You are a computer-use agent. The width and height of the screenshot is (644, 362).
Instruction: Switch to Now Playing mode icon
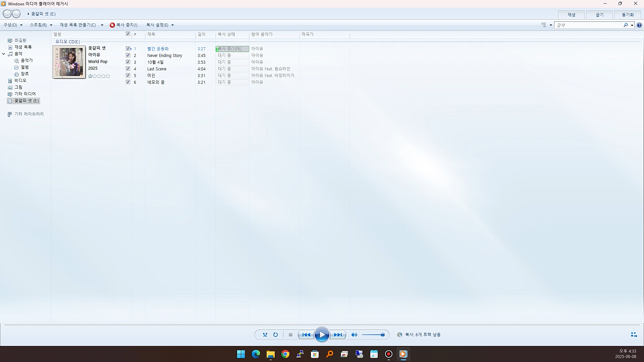point(634,335)
